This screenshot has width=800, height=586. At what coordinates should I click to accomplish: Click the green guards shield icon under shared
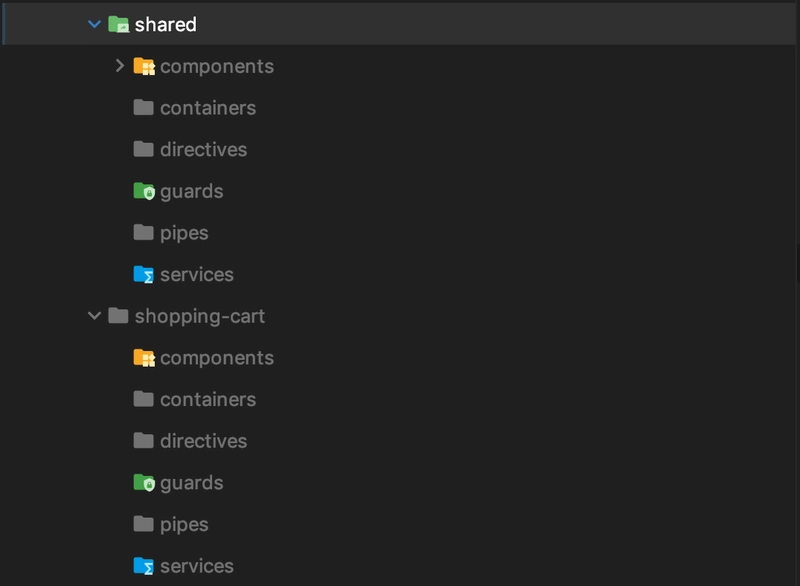point(144,191)
